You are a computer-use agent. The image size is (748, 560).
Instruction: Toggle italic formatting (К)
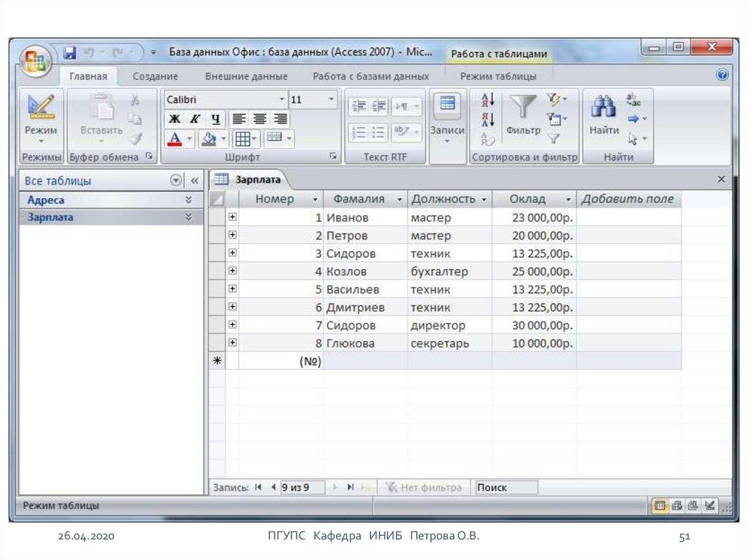(x=195, y=119)
